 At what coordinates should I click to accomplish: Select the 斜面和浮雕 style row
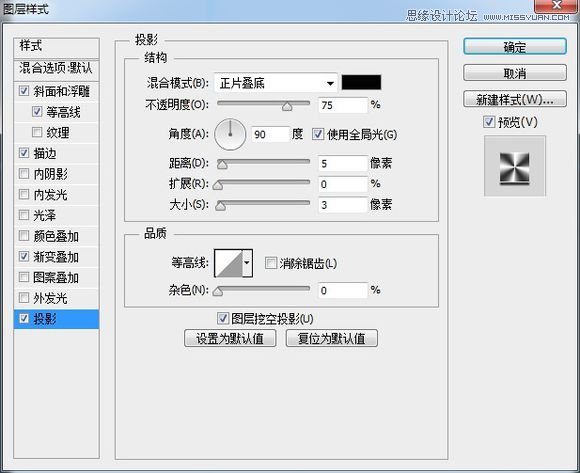pyautogui.click(x=57, y=91)
